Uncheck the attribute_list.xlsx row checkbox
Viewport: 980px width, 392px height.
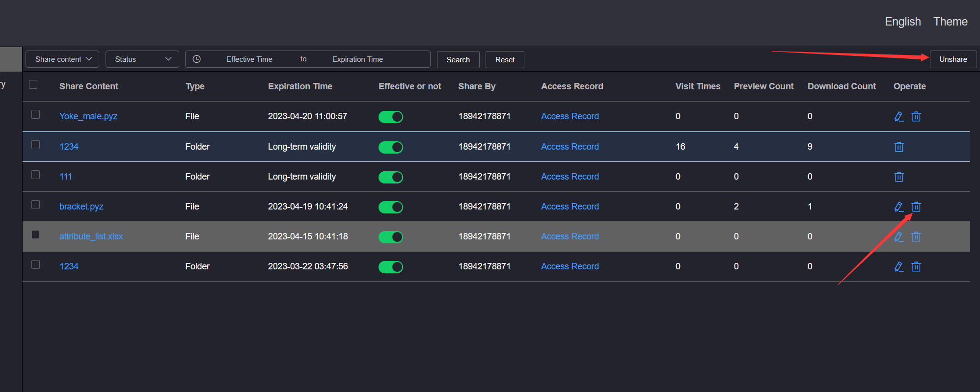pos(35,235)
